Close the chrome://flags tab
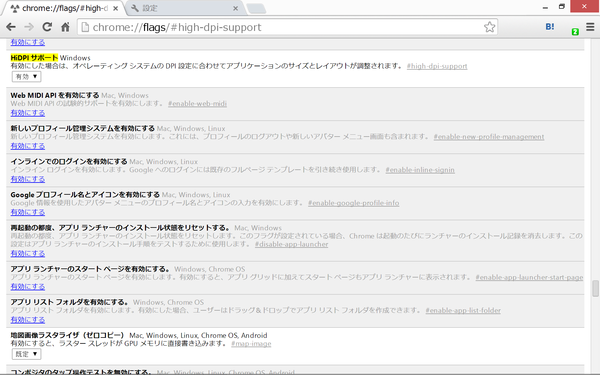This screenshot has width=600, height=375. tap(116, 8)
